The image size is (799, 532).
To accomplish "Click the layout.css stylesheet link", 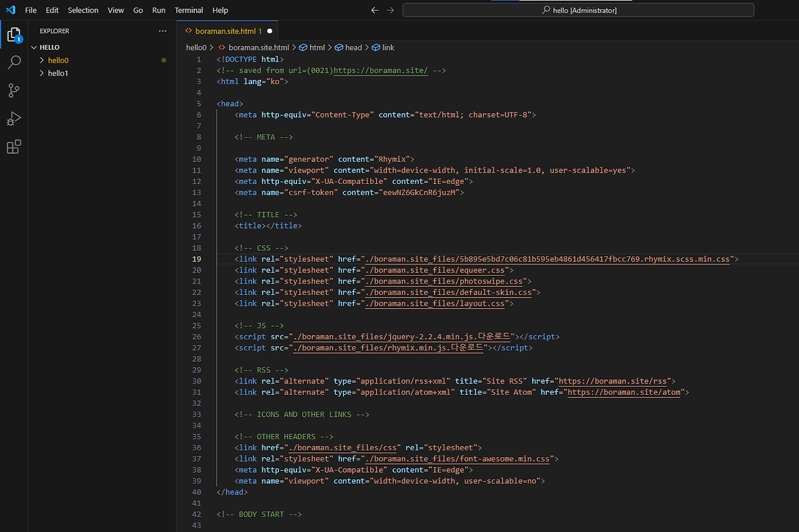I will (x=435, y=303).
